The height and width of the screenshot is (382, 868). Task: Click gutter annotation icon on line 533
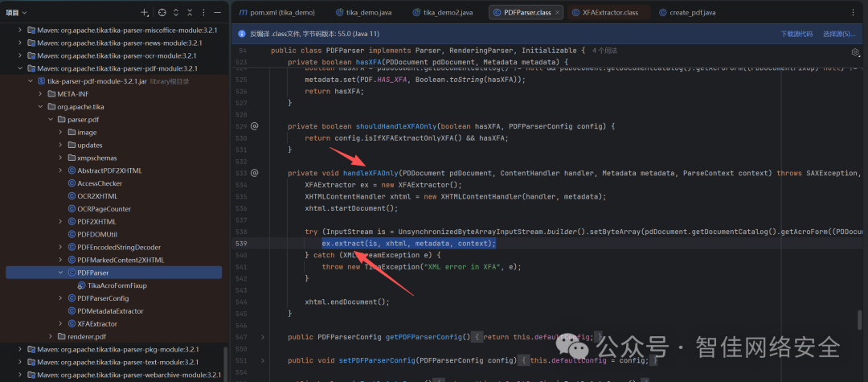pos(255,173)
